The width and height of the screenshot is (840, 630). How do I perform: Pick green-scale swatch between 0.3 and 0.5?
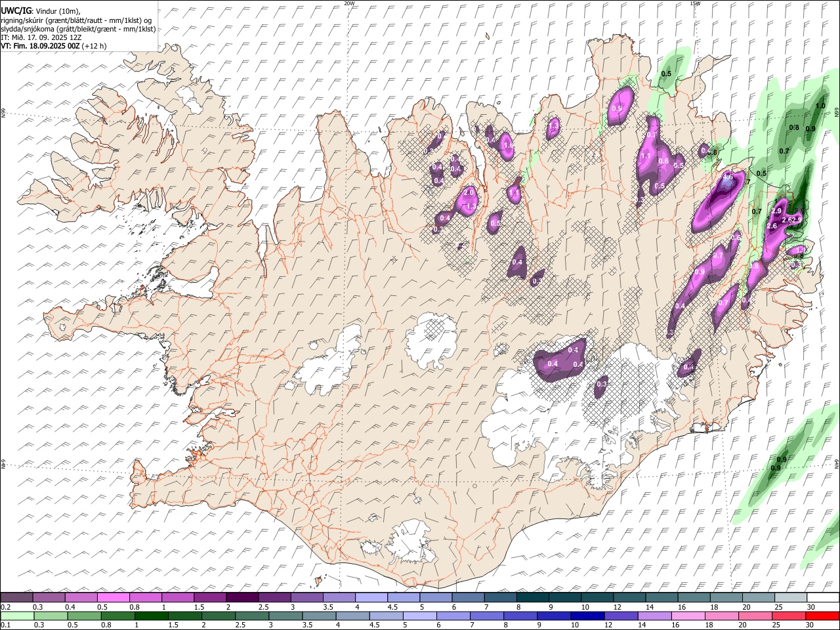click(x=51, y=616)
